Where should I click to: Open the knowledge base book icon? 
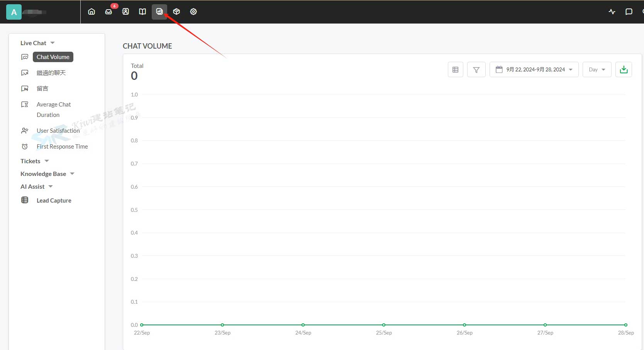(142, 12)
